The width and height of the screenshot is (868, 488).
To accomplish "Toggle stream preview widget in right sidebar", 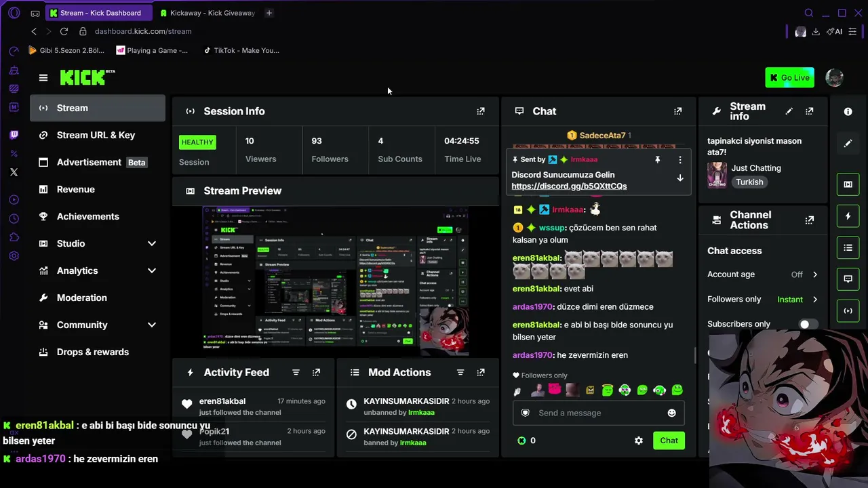I will [848, 184].
